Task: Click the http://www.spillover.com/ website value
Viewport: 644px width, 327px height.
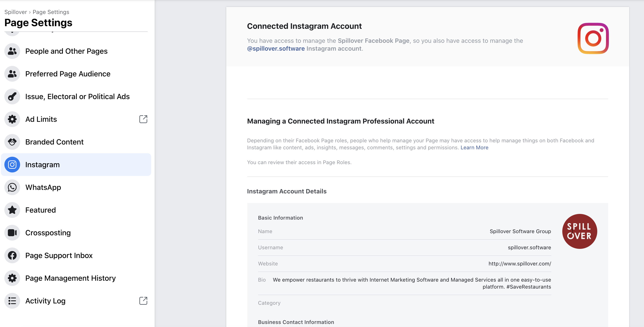Action: click(x=519, y=263)
